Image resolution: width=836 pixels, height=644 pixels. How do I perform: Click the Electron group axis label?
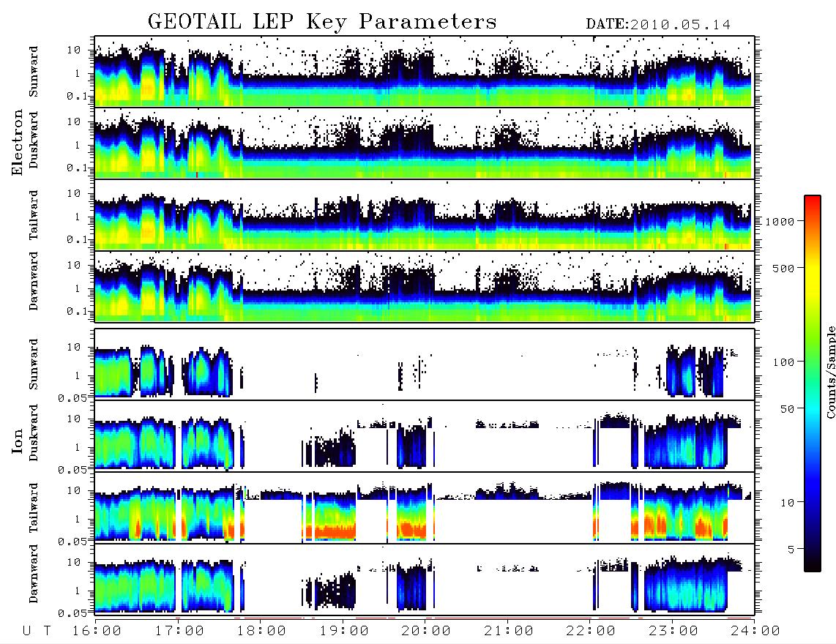(17, 142)
